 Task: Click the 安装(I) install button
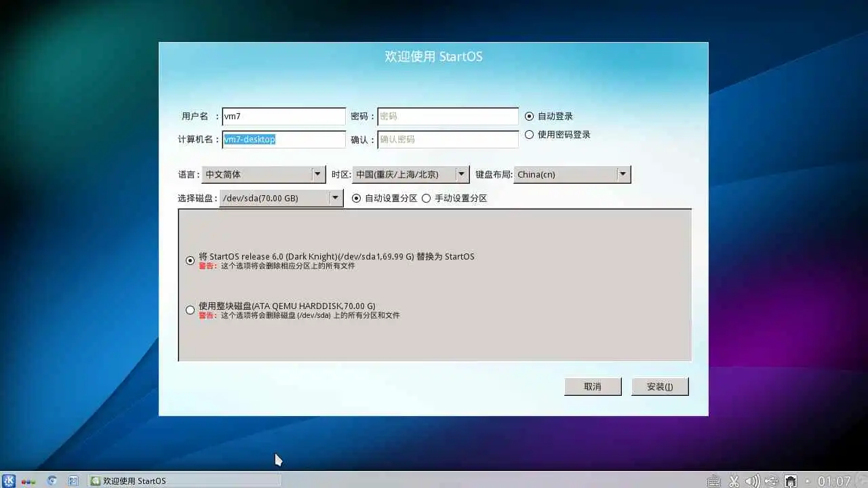click(x=660, y=386)
